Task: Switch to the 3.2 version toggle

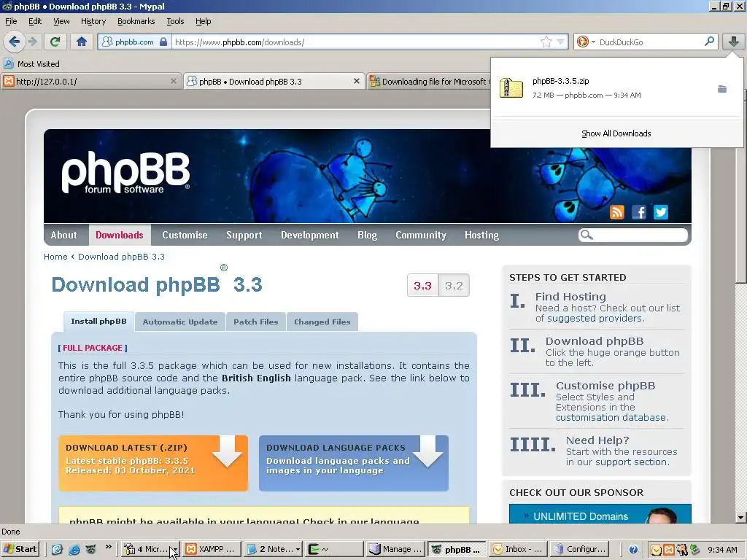Action: 454,285
